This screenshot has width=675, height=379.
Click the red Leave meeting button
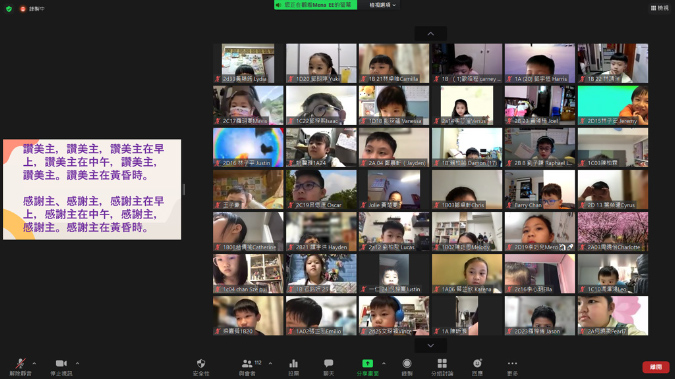point(656,367)
